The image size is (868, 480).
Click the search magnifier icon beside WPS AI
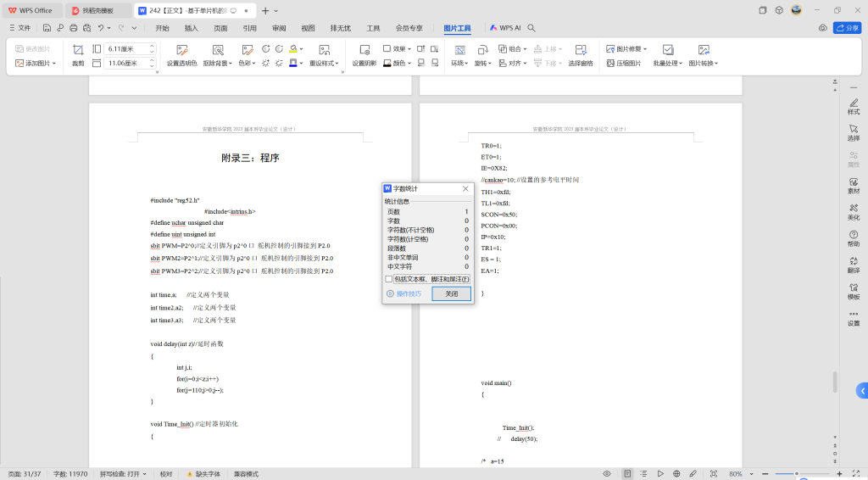click(x=531, y=28)
